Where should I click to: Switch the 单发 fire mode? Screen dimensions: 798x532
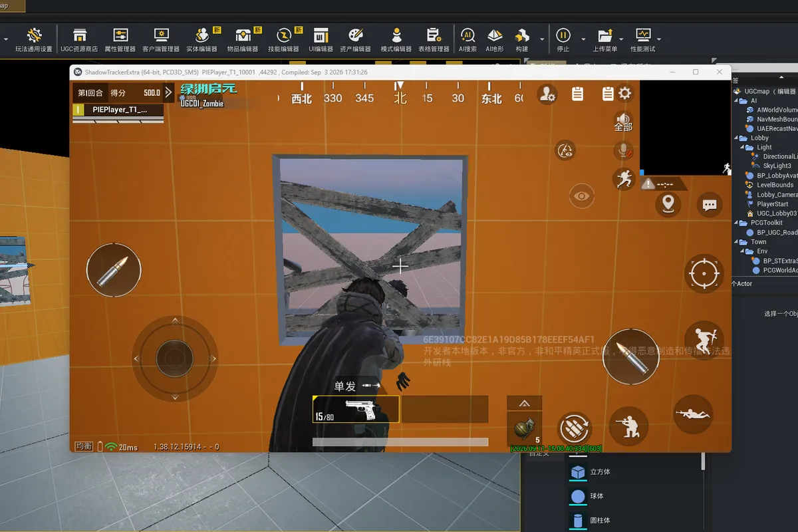358,386
